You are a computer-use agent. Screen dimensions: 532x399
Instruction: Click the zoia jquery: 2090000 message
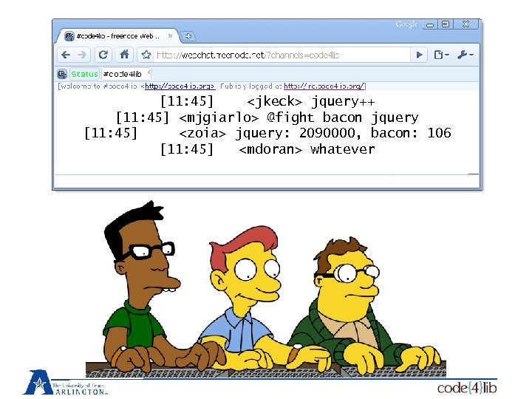pos(267,133)
